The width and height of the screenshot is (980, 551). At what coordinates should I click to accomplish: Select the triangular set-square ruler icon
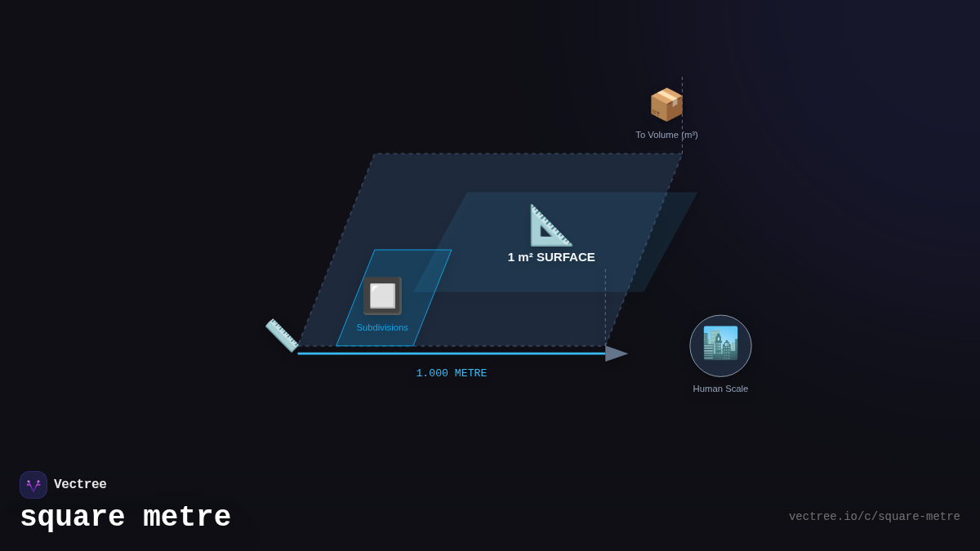[550, 225]
